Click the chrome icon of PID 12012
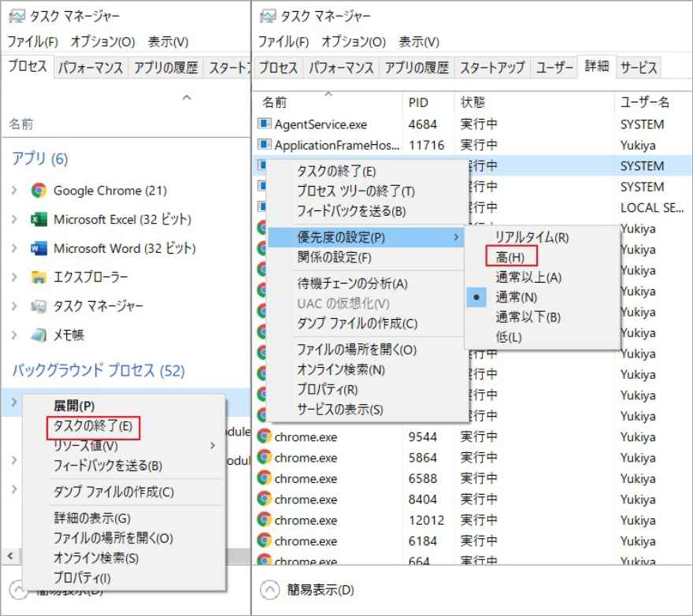The width and height of the screenshot is (693, 616). point(264,520)
